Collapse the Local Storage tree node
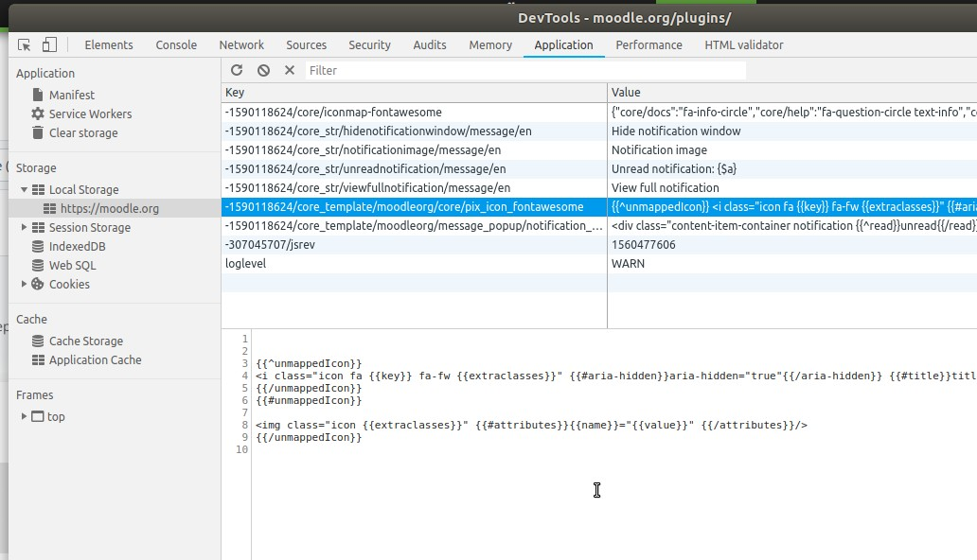Image resolution: width=977 pixels, height=560 pixels. click(x=24, y=189)
